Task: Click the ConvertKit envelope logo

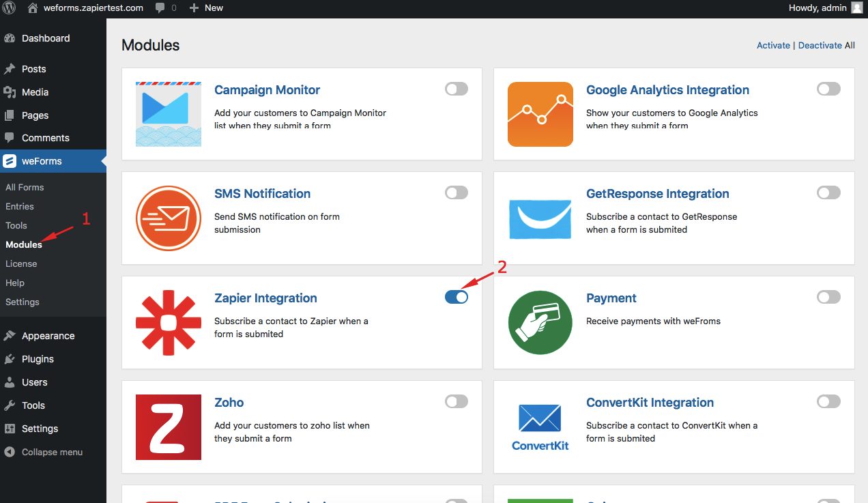Action: click(540, 427)
